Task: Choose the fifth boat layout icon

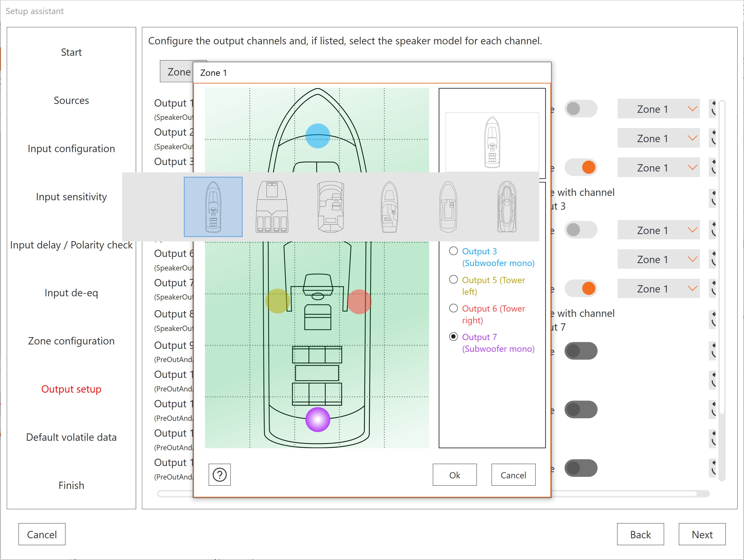Action: 448,206
